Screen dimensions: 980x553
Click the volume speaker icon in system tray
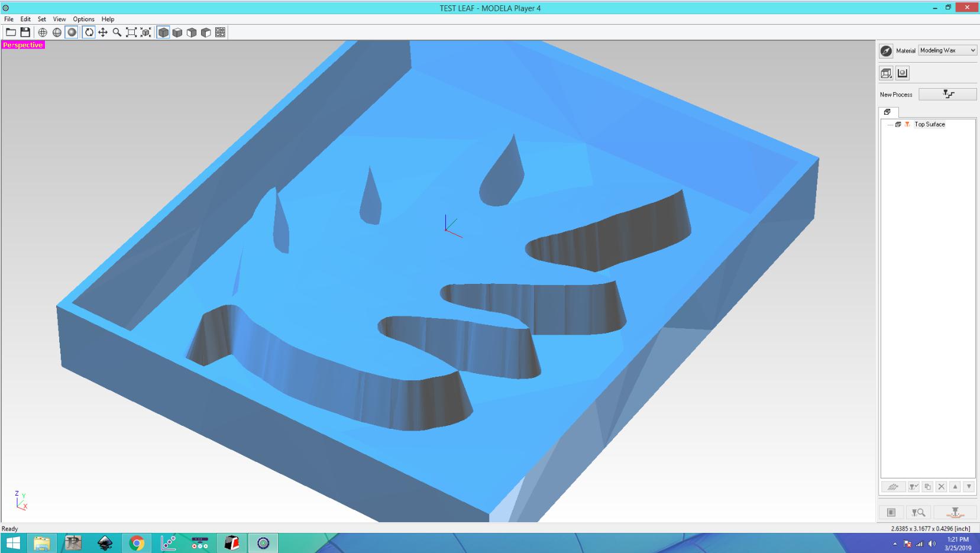pyautogui.click(x=932, y=544)
